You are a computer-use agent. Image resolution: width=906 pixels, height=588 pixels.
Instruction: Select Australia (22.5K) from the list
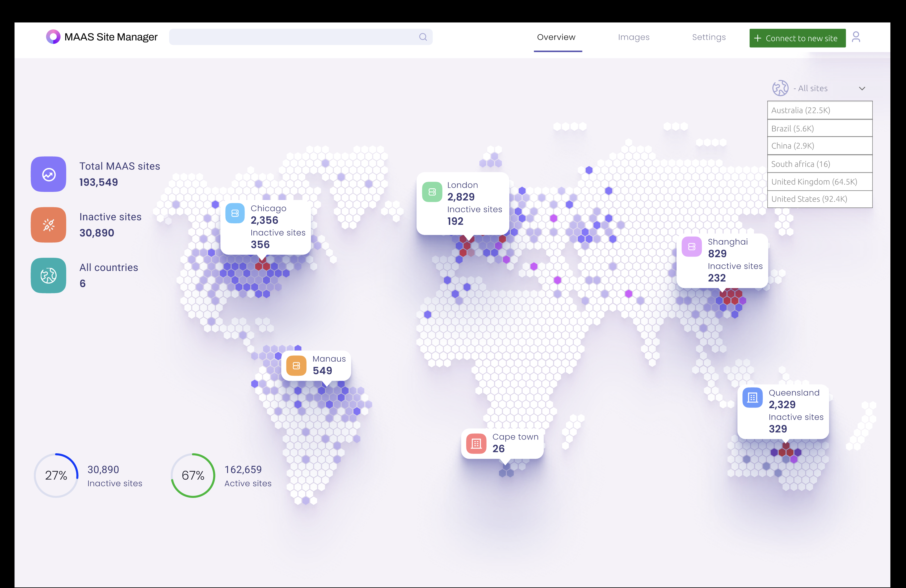[x=820, y=110]
